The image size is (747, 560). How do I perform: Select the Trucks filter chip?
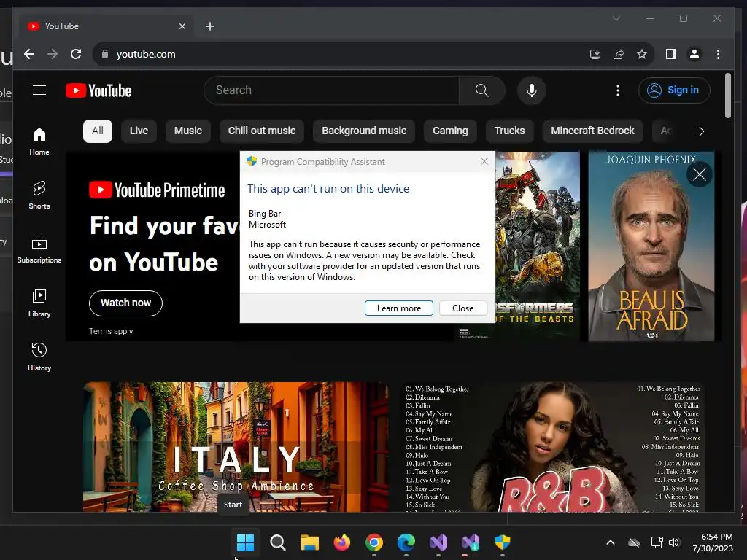(x=509, y=131)
